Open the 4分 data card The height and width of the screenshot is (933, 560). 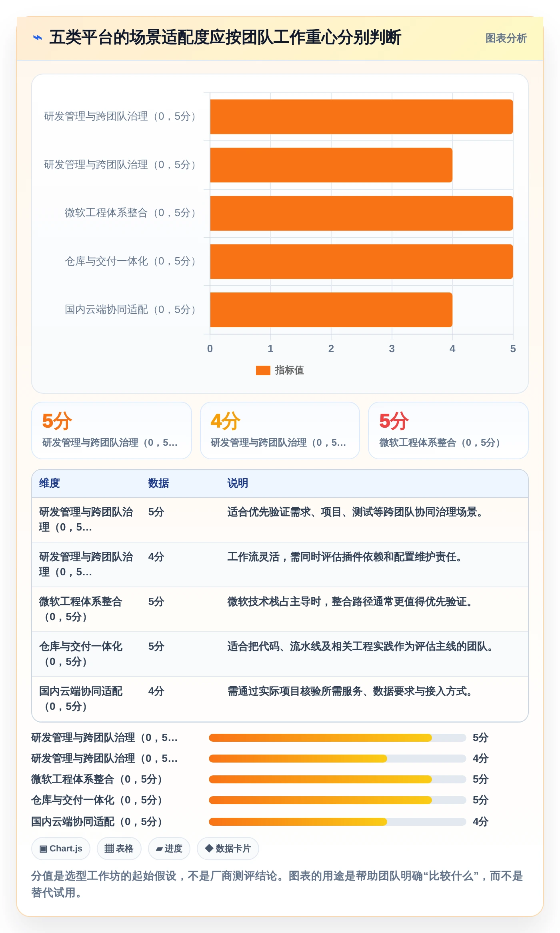tap(280, 430)
